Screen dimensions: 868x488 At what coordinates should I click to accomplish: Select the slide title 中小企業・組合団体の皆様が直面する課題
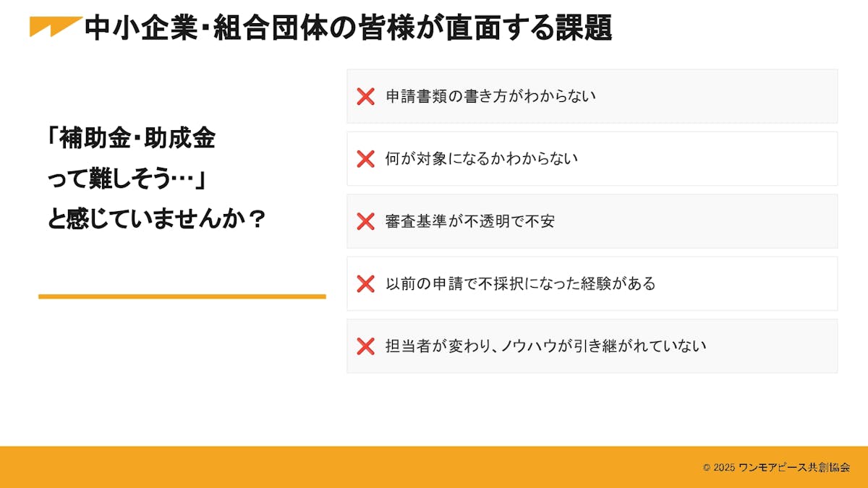tap(348, 28)
